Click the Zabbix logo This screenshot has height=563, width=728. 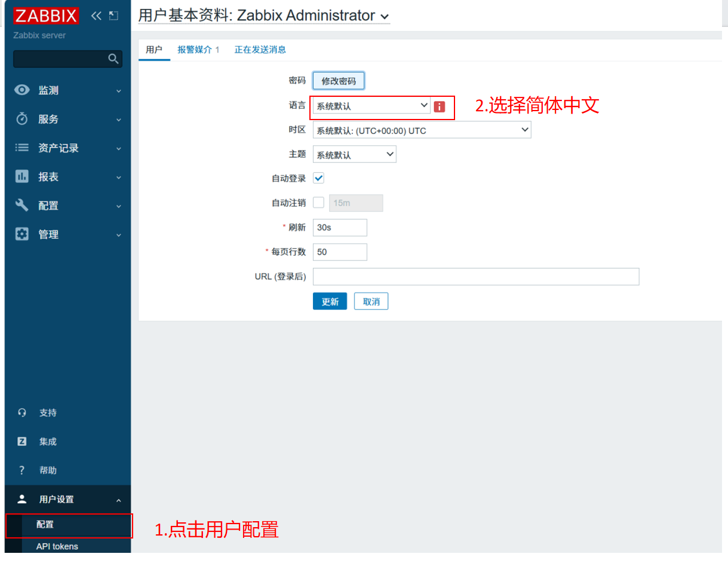click(x=46, y=16)
